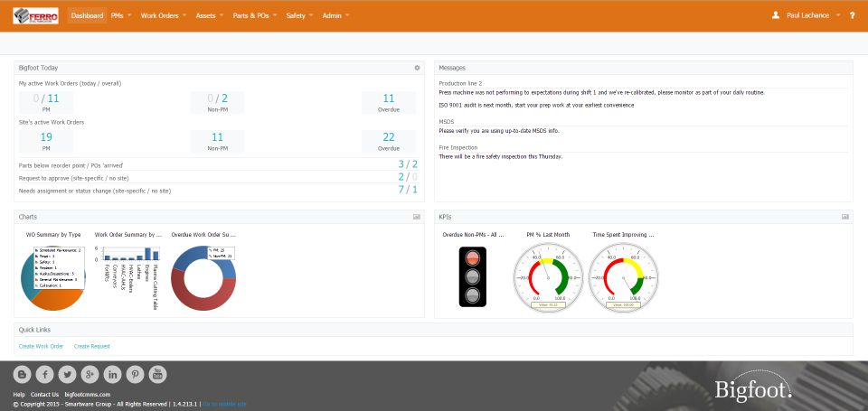The width and height of the screenshot is (868, 411).
Task: Click the Overdue Non-PMs traffic light
Action: tap(473, 276)
